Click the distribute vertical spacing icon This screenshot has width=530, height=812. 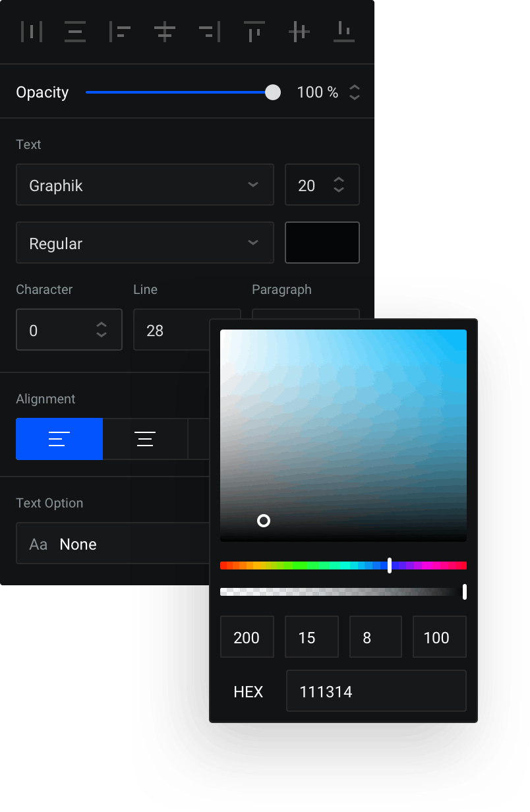(x=75, y=32)
